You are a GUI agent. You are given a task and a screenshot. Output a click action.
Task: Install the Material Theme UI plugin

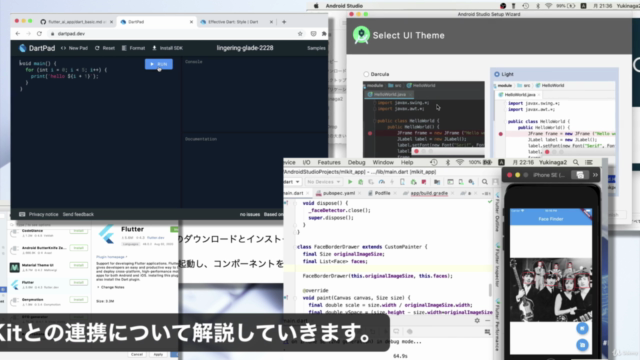point(78,265)
